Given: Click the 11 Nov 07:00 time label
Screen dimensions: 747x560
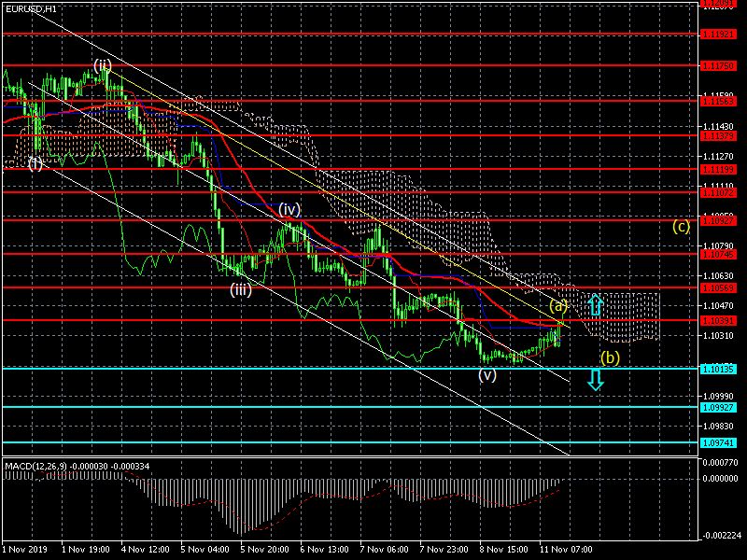Looking at the screenshot, I should 566,550.
